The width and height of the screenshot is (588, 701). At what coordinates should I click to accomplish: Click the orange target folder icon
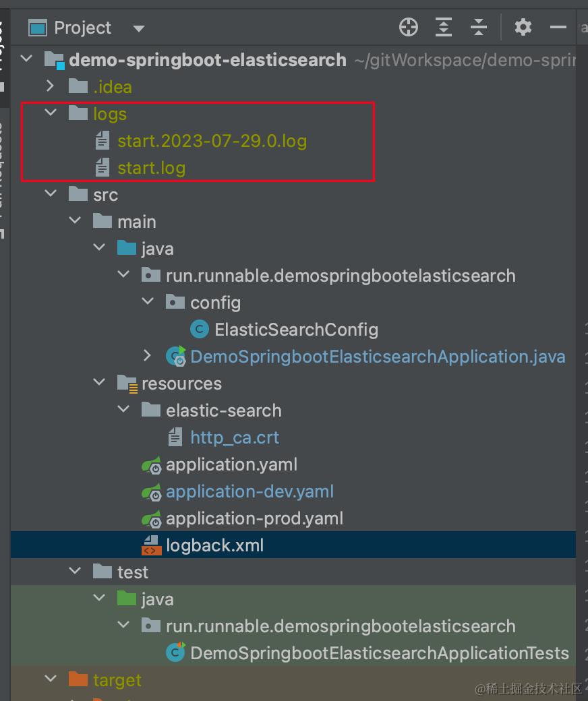(x=78, y=679)
